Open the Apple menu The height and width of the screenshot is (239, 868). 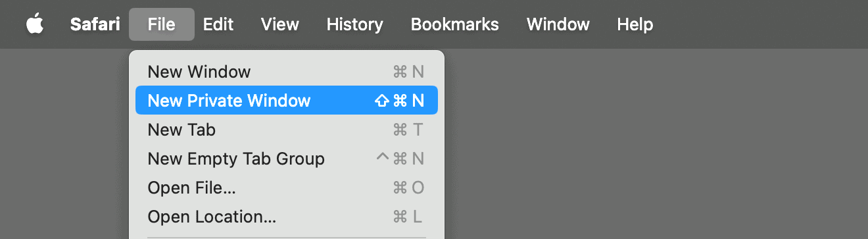coord(34,24)
